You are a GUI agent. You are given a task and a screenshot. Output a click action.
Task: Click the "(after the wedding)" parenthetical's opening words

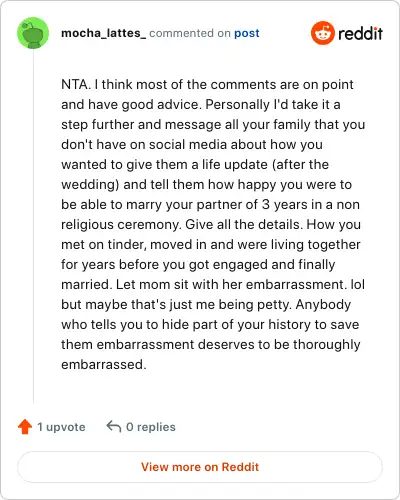click(300, 165)
